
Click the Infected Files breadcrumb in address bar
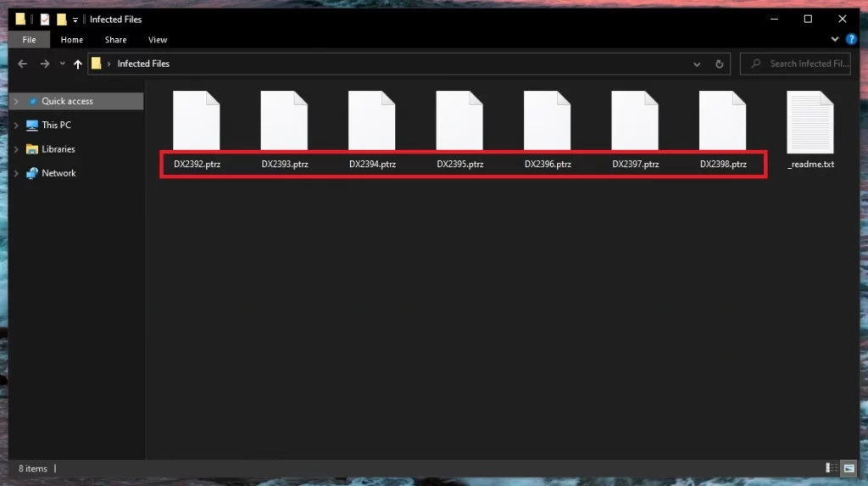click(x=143, y=64)
